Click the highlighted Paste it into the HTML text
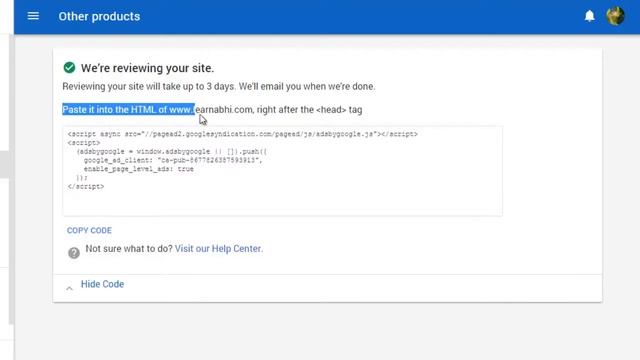Screen dimensions: 640x360 tap(129, 109)
